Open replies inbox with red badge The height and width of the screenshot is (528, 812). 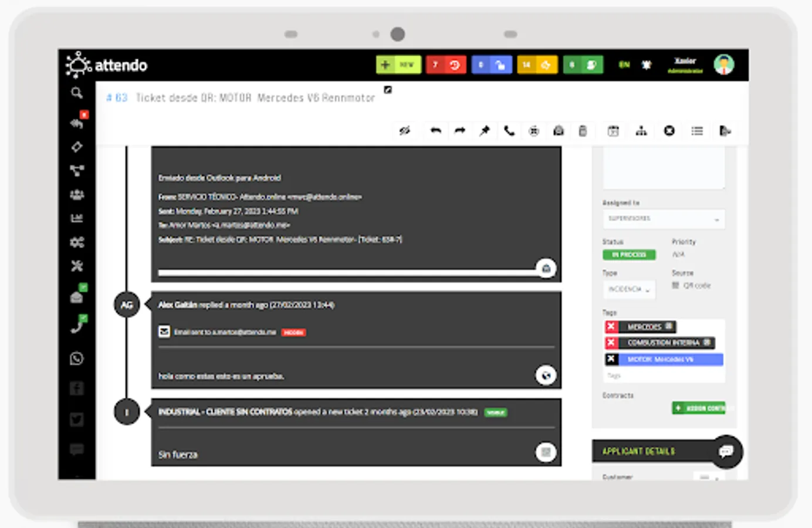point(77,123)
